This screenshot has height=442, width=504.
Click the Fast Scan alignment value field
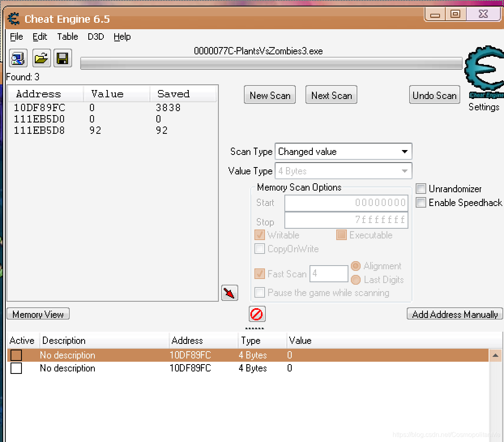(329, 274)
